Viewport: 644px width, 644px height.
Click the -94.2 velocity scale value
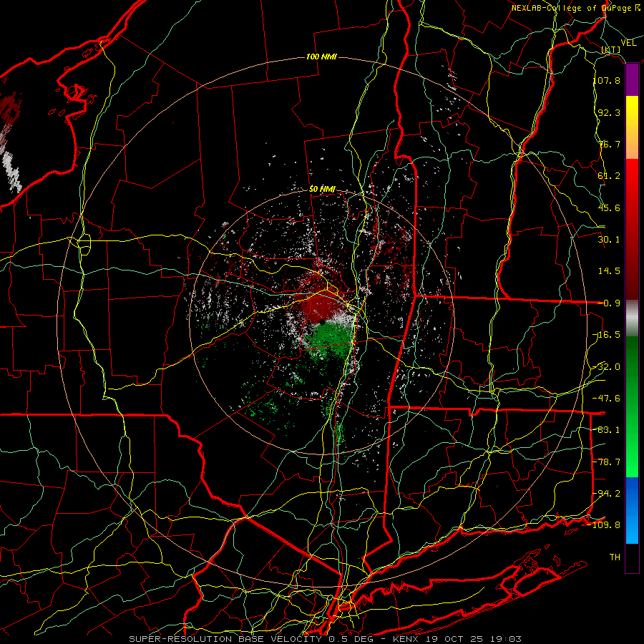[x=607, y=494]
